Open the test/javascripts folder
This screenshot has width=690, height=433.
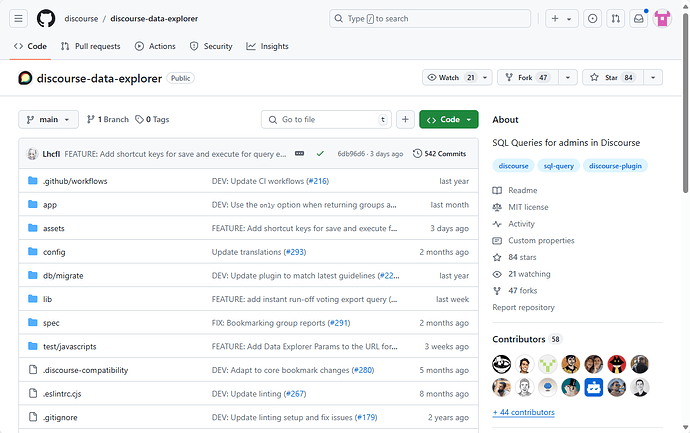click(x=70, y=346)
